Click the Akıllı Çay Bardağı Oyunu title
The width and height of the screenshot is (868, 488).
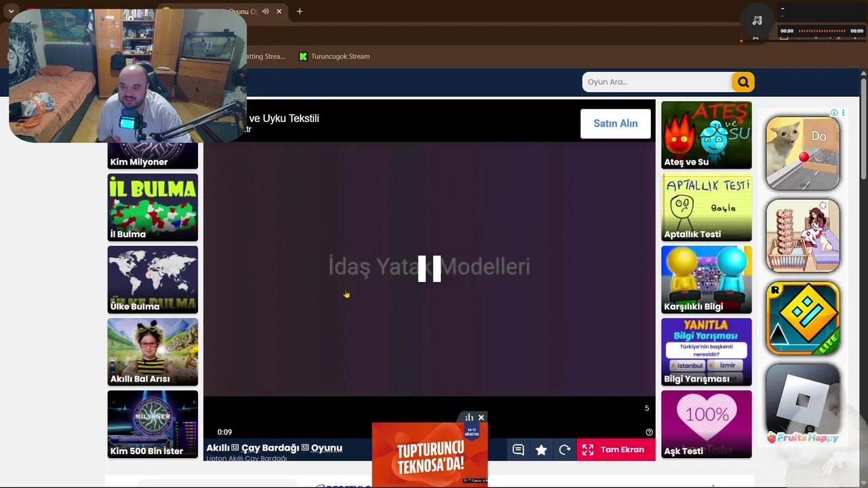tap(274, 448)
